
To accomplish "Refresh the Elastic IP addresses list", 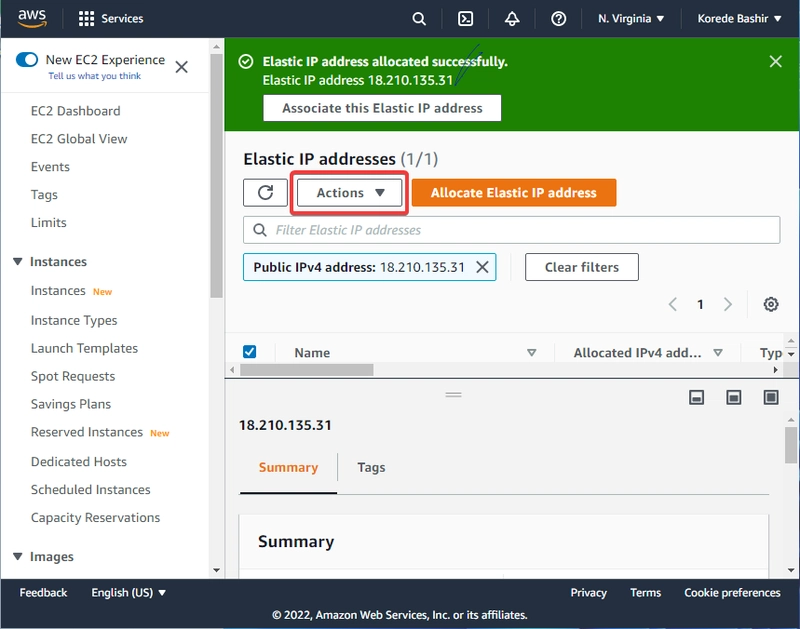I will tap(265, 193).
